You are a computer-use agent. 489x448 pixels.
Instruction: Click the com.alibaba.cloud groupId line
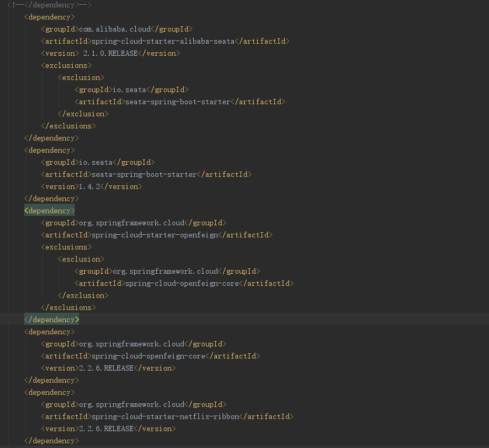pyautogui.click(x=117, y=29)
